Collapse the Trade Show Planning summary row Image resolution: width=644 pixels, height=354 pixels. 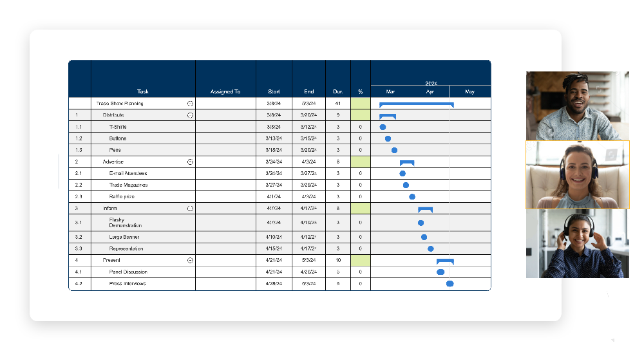coord(190,104)
